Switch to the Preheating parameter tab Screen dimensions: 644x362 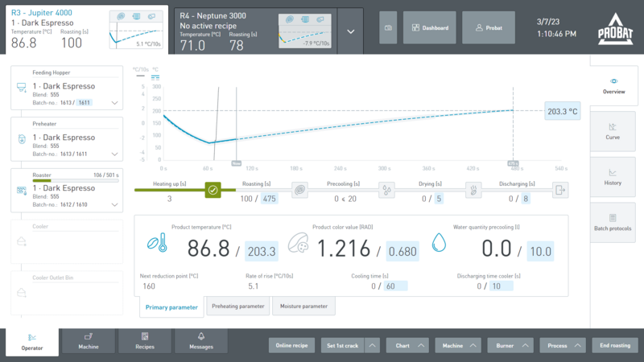237,306
